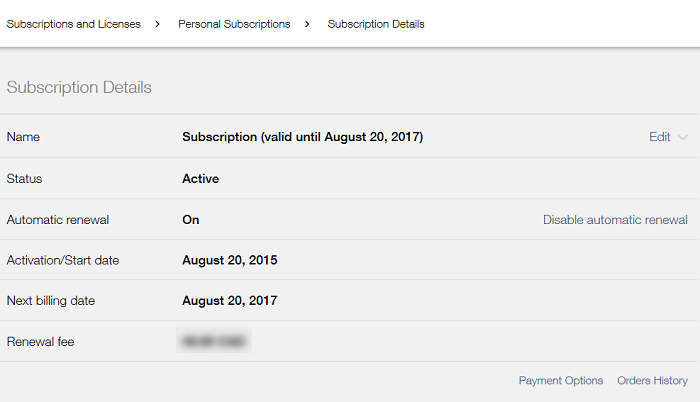Click the Automatic renewal On value

click(191, 220)
